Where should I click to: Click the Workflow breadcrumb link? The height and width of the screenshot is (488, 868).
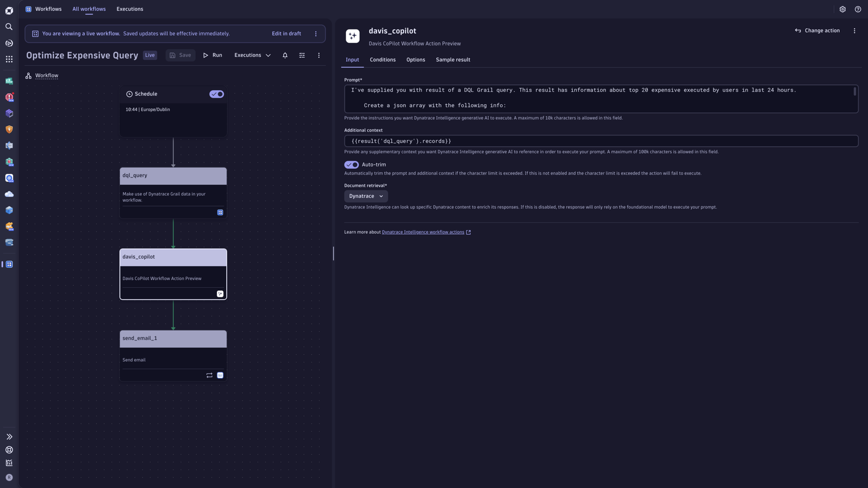47,76
